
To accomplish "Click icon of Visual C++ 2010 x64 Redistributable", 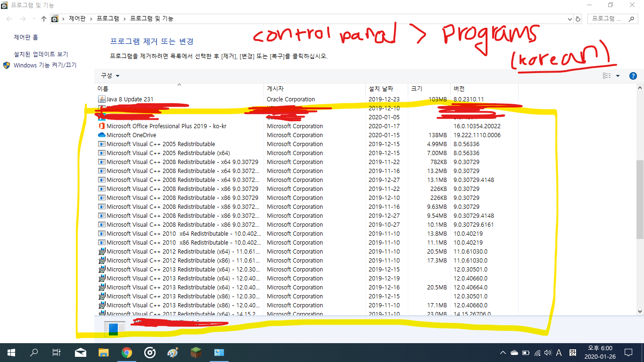I will (102, 234).
